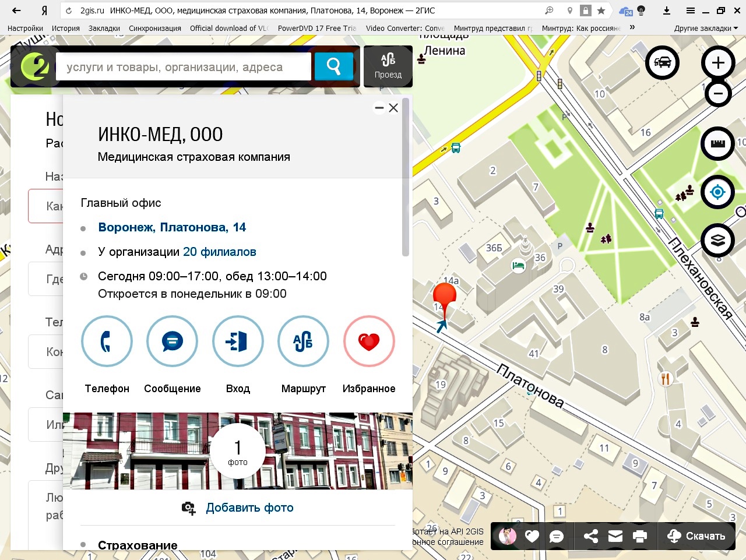The image size is (746, 560).
Task: Click the 2GIS logo icon
Action: (x=35, y=67)
